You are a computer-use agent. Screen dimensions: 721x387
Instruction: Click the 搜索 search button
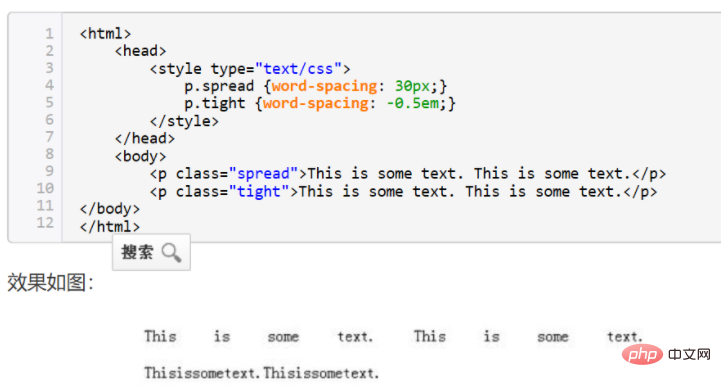coord(151,252)
